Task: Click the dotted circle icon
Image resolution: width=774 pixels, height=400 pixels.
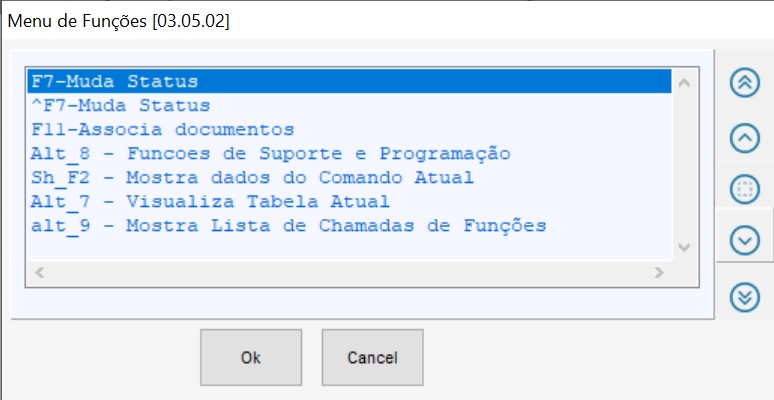Action: pos(745,189)
